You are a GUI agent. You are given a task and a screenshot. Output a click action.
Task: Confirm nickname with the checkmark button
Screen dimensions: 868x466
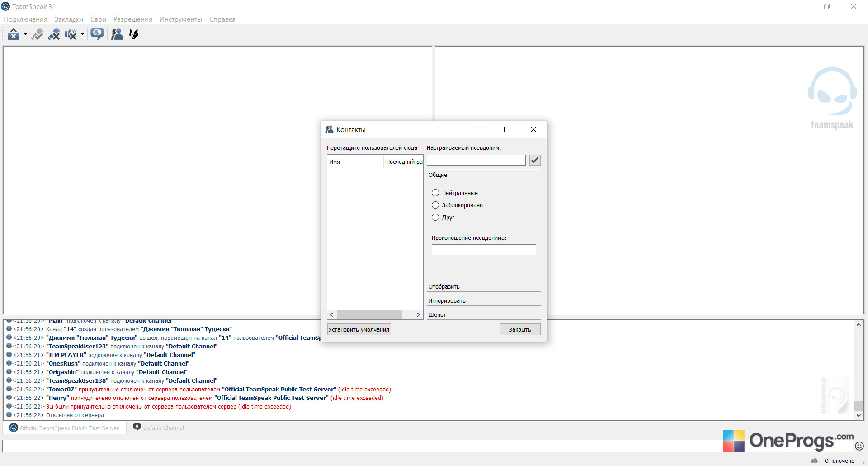tap(535, 160)
